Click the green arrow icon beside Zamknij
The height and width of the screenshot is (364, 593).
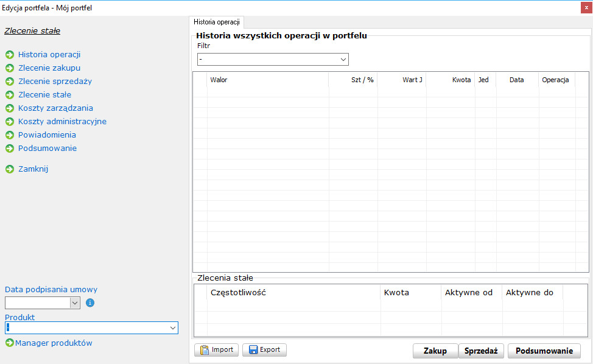[x=10, y=169]
